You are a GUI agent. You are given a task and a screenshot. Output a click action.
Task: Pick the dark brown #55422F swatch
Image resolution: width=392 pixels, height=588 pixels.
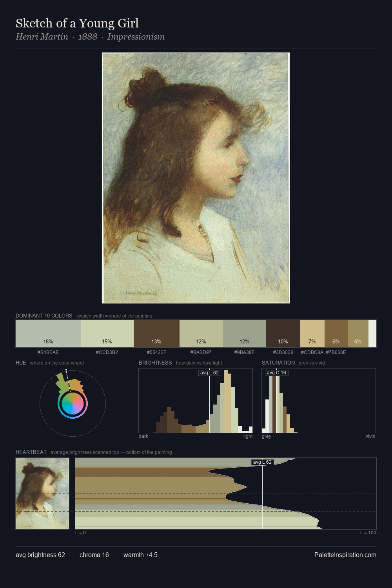click(x=156, y=334)
